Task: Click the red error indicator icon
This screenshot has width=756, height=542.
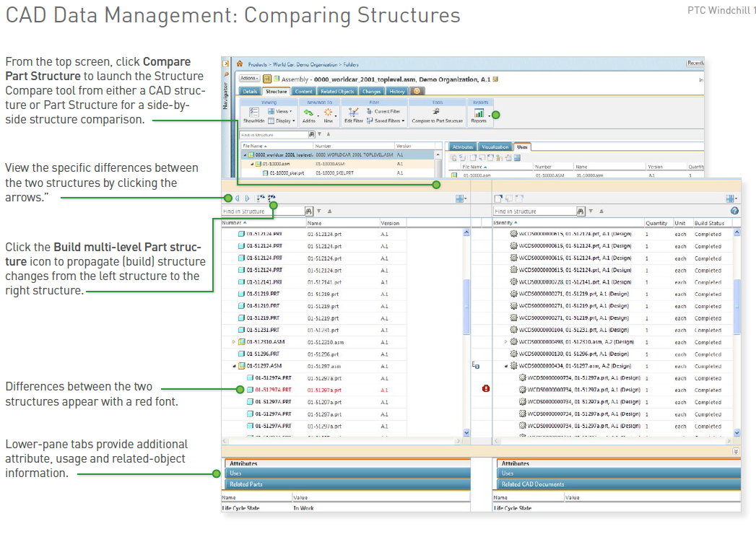Action: (486, 389)
